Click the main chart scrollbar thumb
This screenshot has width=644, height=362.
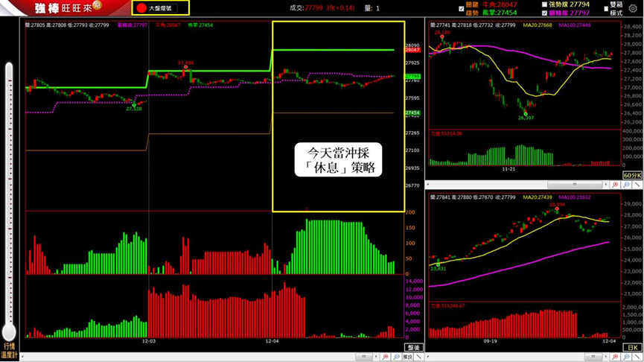[x=364, y=357]
